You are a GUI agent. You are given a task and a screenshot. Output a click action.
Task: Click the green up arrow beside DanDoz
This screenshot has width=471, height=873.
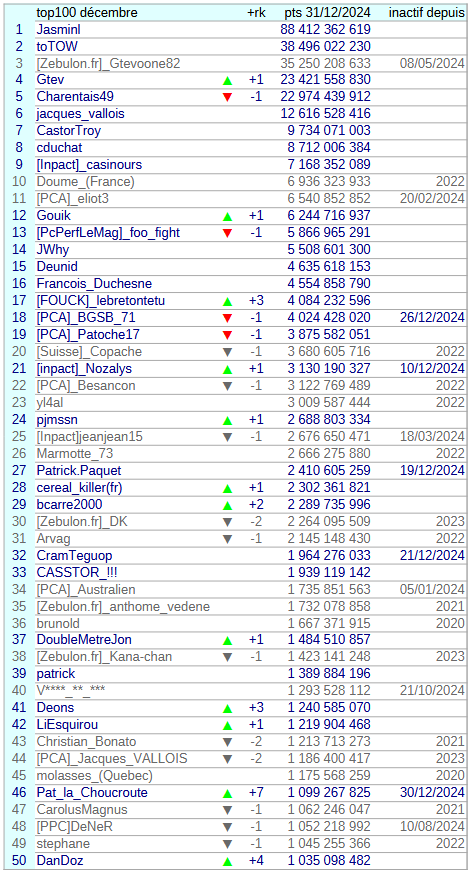227,861
